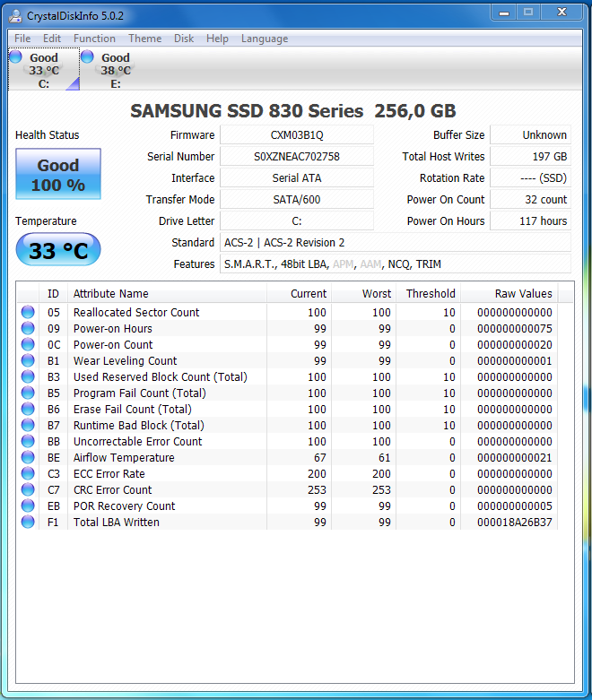Screen dimensions: 592x700
Task: Click the Power On Count field 32 count
Action: tap(530, 199)
